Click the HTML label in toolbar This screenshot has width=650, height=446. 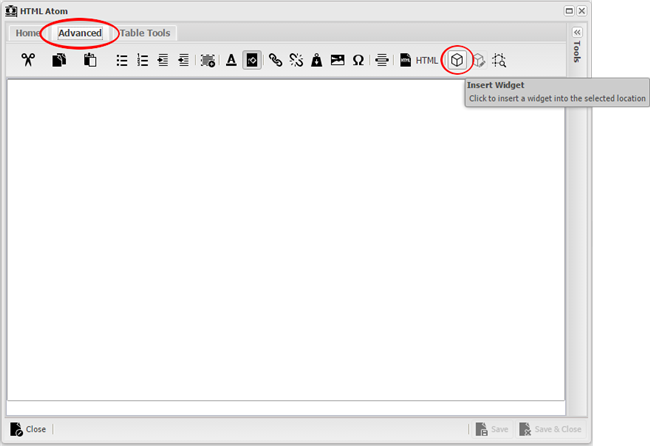(x=427, y=61)
